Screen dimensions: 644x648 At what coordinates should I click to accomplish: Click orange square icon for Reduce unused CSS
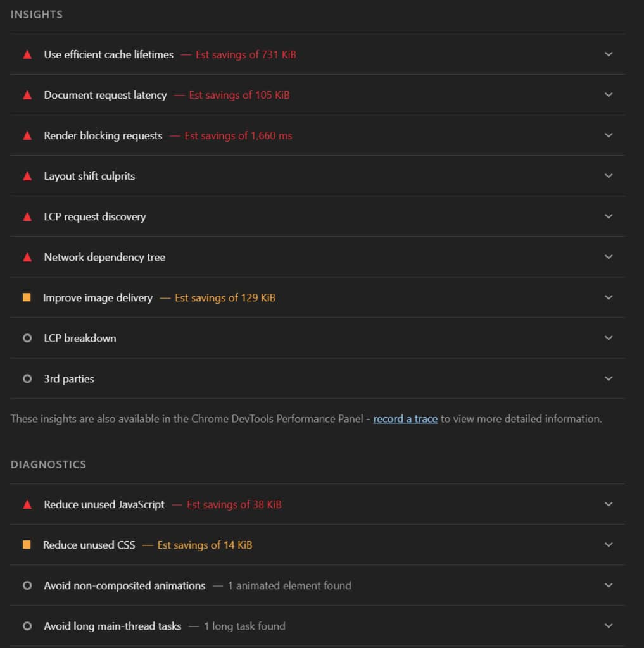click(27, 545)
